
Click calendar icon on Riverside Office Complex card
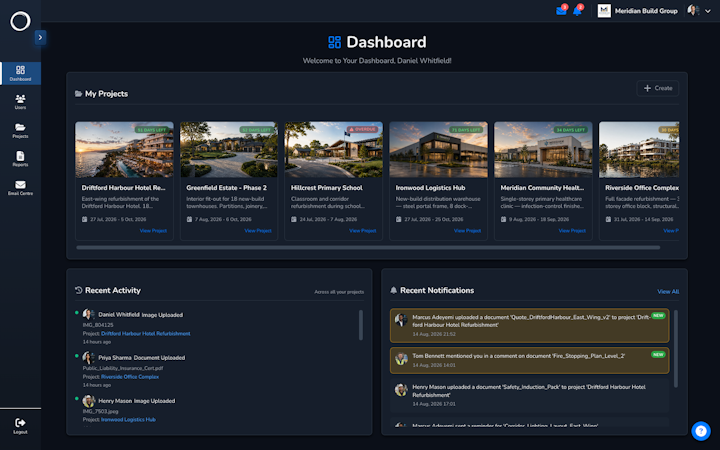coord(608,219)
